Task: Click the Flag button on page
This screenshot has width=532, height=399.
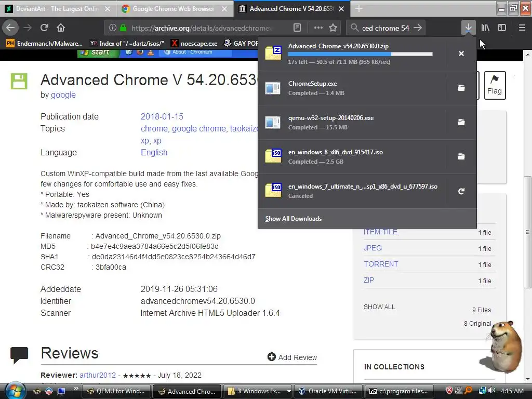Action: pyautogui.click(x=495, y=85)
